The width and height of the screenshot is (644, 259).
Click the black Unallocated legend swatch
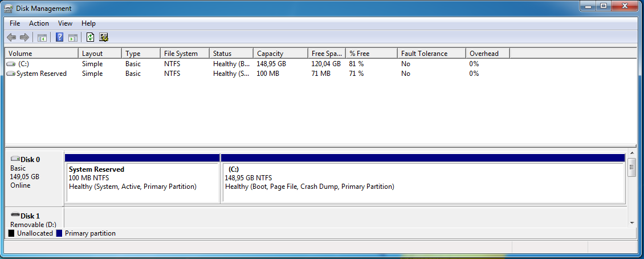click(11, 233)
